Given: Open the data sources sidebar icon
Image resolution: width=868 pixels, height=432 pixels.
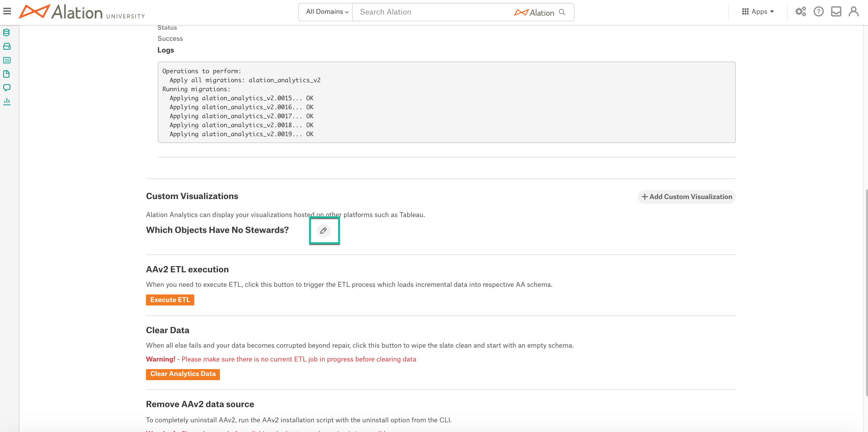Looking at the screenshot, I should [7, 32].
